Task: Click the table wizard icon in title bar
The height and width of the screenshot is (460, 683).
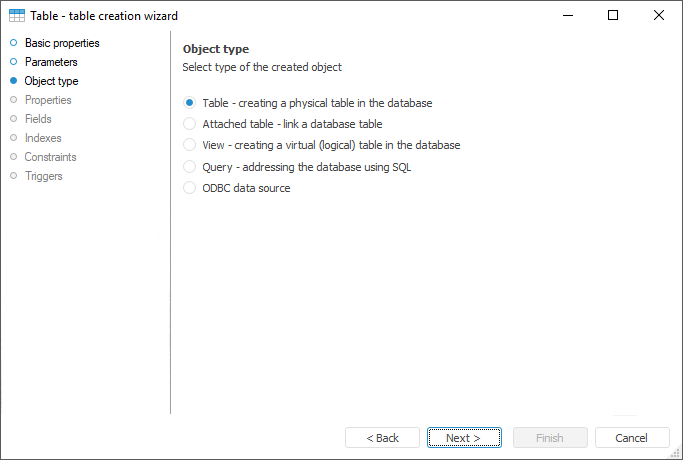Action: point(17,16)
